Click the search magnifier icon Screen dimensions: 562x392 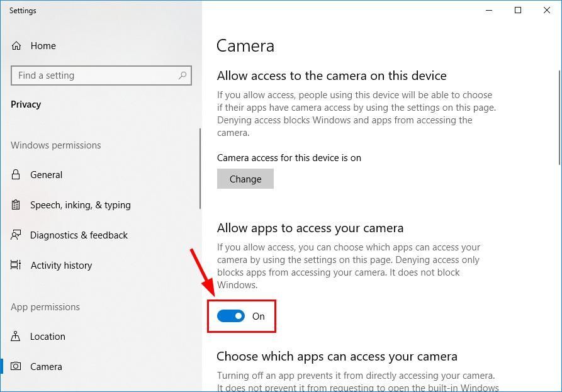pos(183,76)
